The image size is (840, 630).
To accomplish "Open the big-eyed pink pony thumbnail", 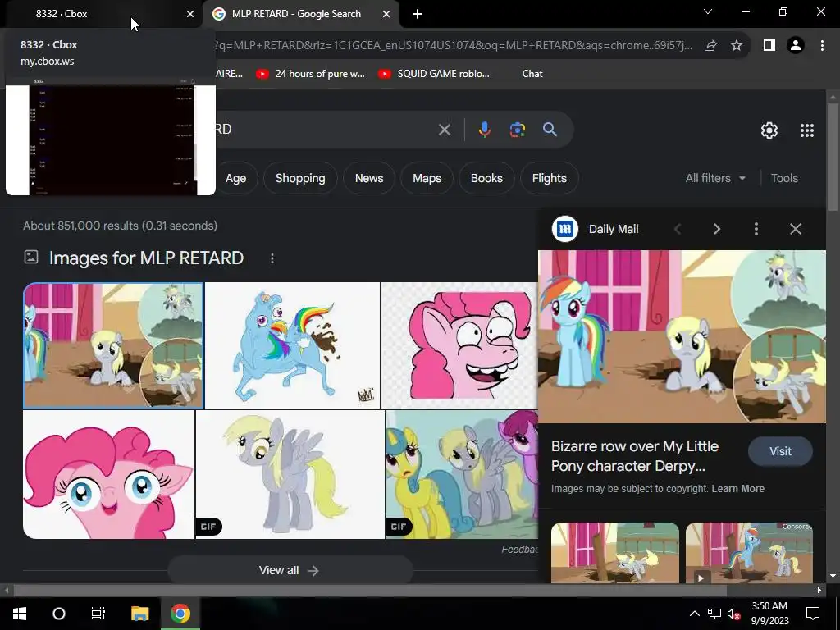I will pyautogui.click(x=109, y=475).
